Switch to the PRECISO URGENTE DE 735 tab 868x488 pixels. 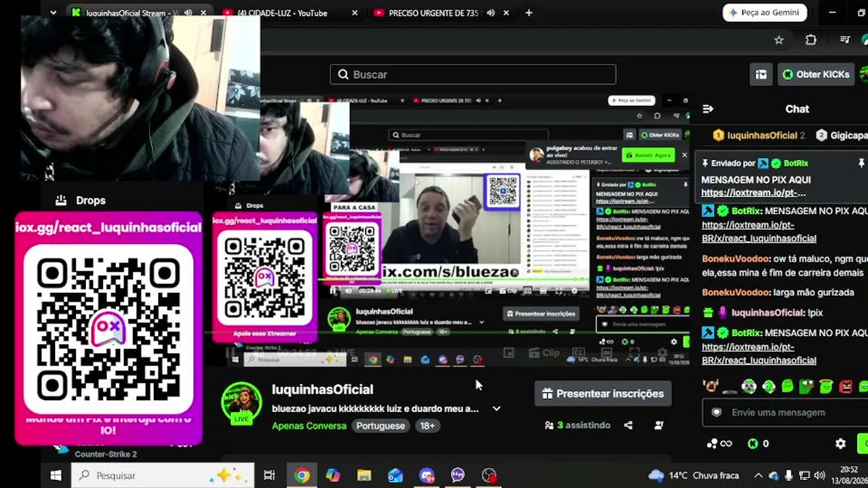click(434, 13)
